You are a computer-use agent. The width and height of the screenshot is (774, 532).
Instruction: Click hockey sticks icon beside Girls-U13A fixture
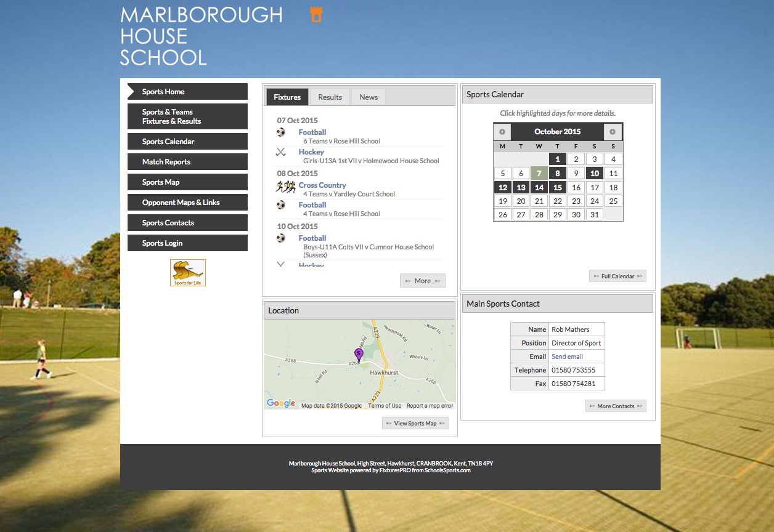tap(281, 152)
